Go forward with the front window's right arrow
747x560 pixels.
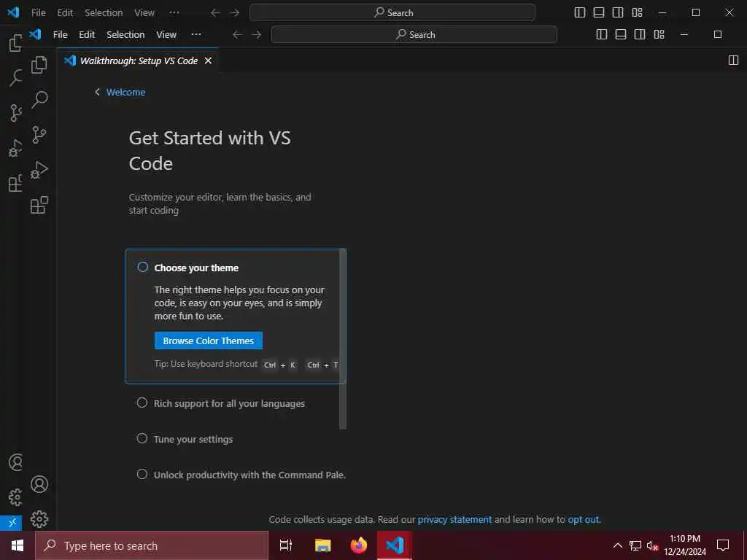[x=256, y=34]
